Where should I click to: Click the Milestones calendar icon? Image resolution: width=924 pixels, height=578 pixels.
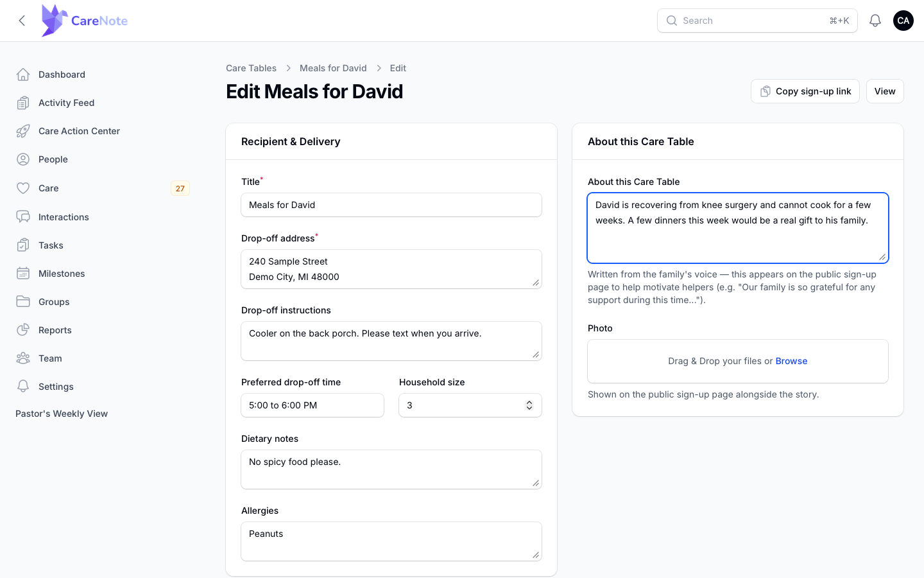click(23, 274)
